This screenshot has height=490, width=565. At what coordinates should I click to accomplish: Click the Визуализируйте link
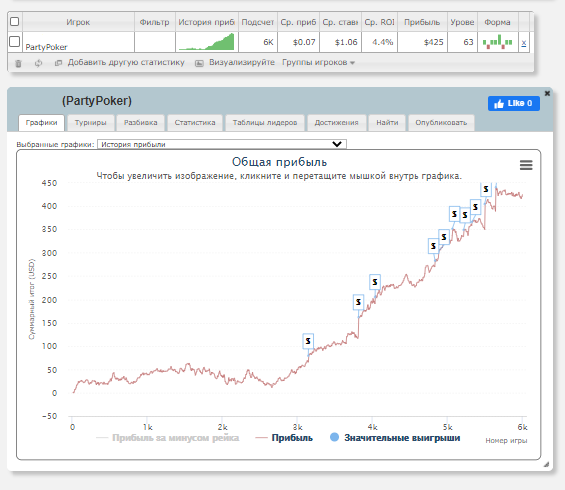pos(242,62)
